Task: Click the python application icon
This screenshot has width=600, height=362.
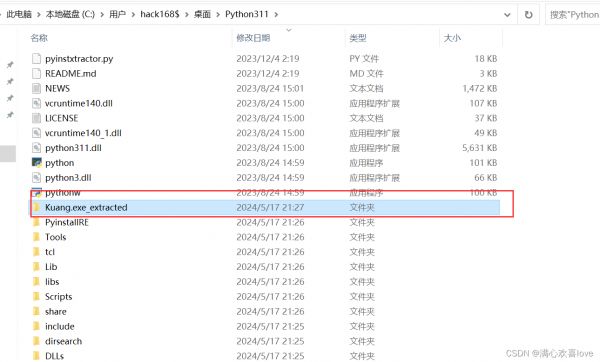Action: point(37,163)
